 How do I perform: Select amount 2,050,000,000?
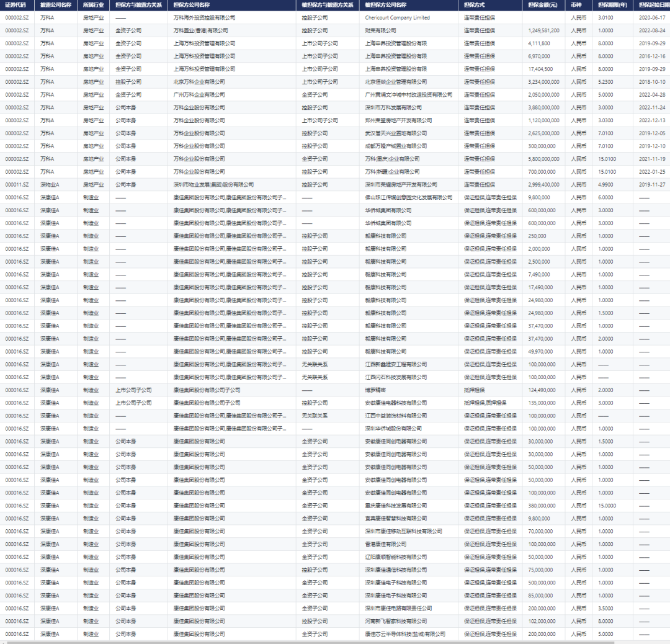[x=543, y=95]
